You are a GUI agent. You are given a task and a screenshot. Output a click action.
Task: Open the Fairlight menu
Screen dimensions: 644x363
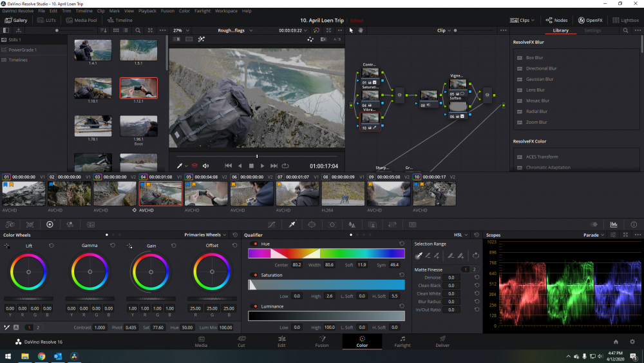tap(202, 11)
